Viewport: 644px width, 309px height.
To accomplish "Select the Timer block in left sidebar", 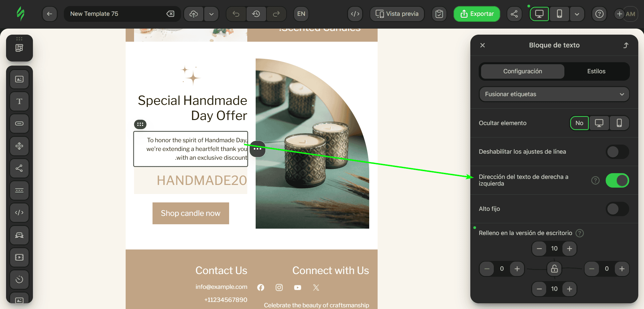I will tap(19, 279).
